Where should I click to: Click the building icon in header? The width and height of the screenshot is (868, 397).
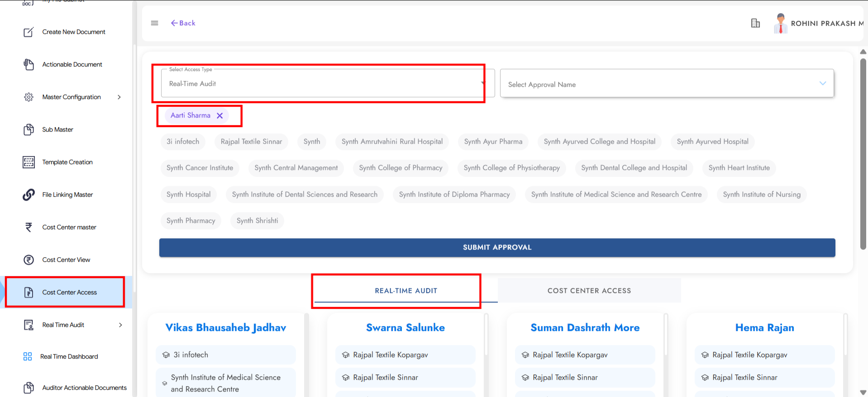755,23
